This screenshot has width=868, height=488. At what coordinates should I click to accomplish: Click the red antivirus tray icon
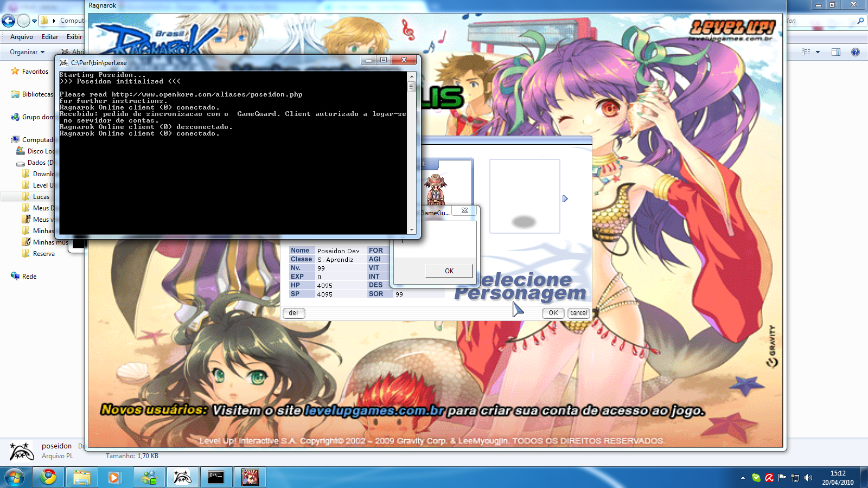click(x=769, y=478)
